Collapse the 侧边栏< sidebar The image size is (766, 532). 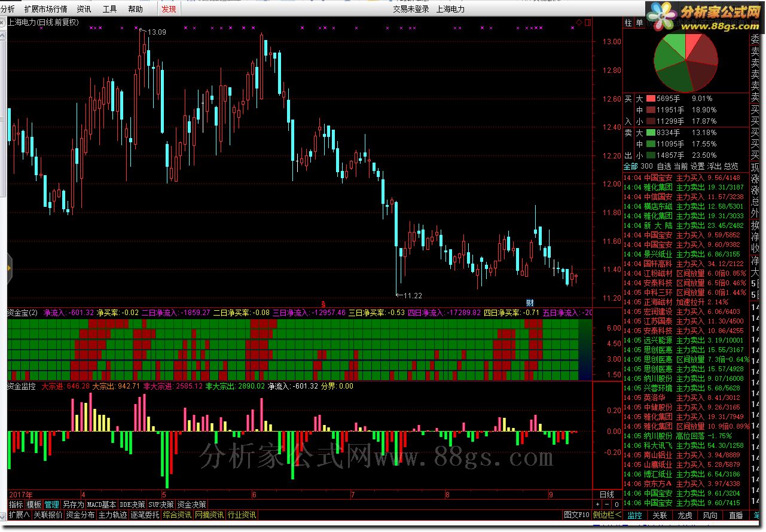coord(608,515)
